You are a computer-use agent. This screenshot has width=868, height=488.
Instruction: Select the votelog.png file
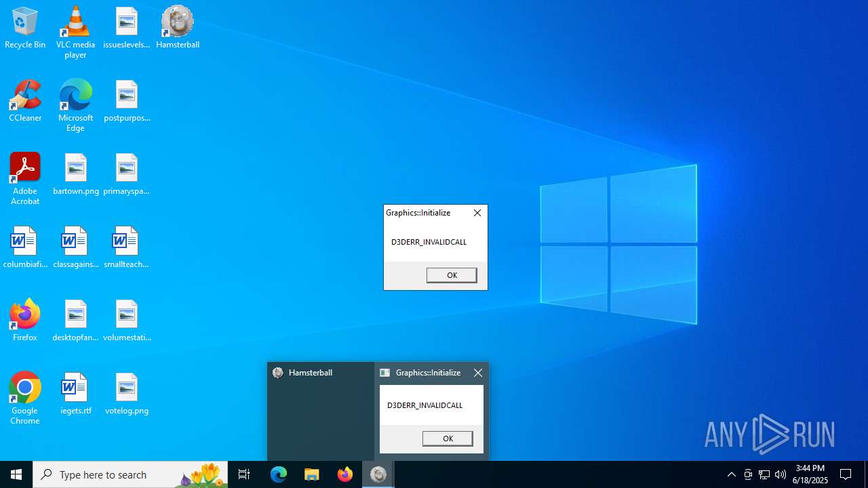[x=127, y=394]
